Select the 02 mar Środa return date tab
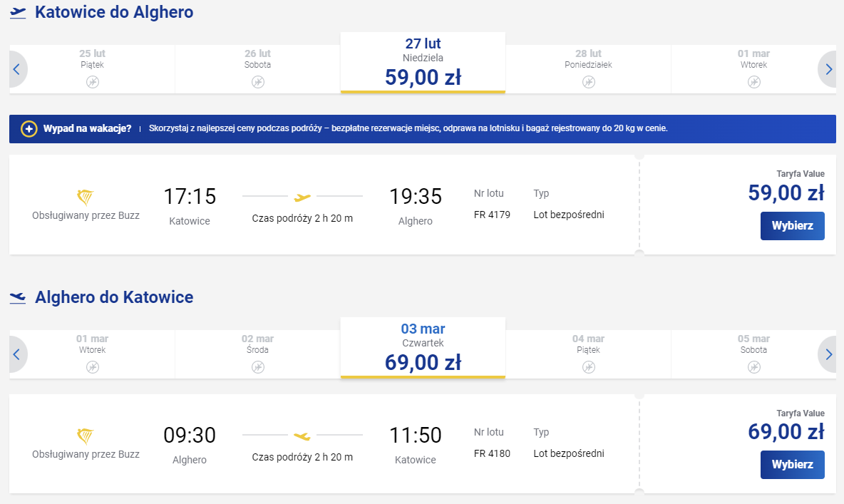Viewport: 844px width, 504px height. tap(257, 354)
